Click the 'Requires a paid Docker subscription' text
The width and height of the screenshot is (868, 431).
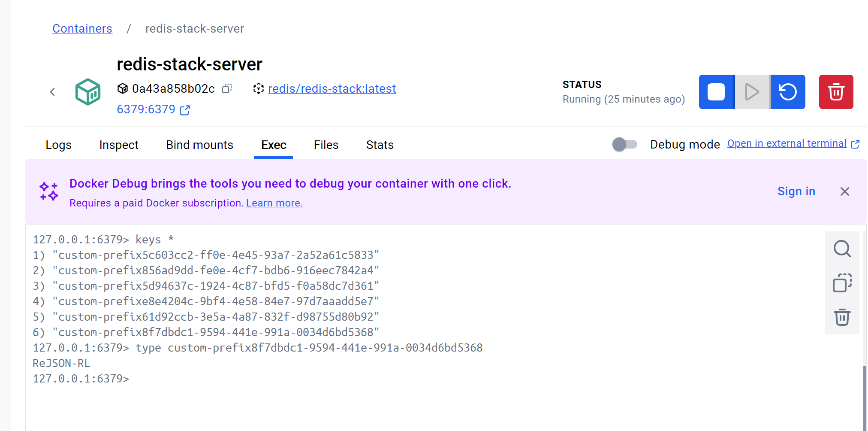pos(157,203)
